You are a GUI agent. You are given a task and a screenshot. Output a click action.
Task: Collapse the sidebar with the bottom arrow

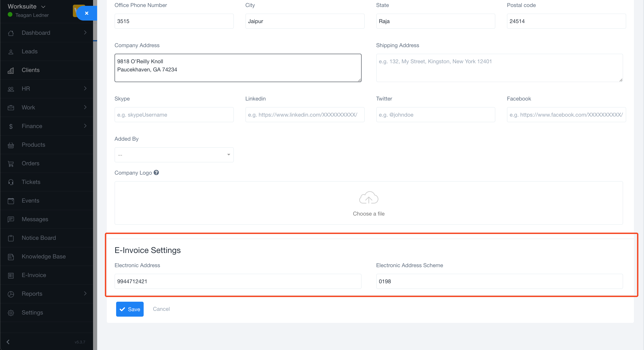click(x=8, y=341)
